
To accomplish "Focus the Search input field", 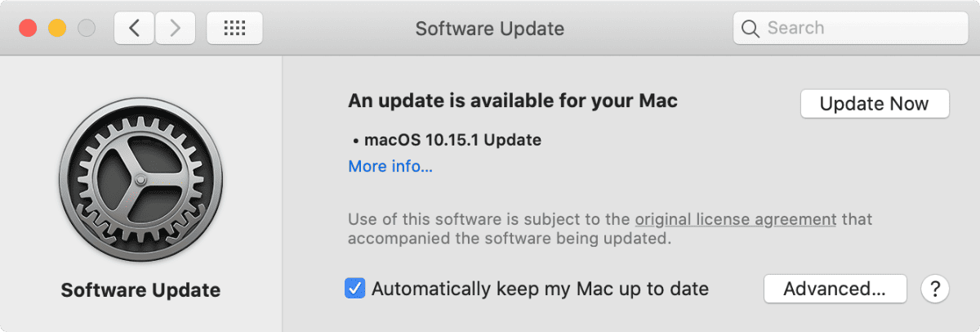I will (862, 29).
